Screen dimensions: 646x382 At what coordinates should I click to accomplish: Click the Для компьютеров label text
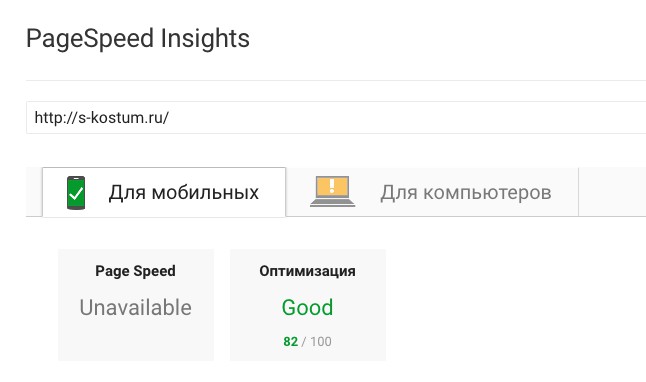pyautogui.click(x=466, y=192)
